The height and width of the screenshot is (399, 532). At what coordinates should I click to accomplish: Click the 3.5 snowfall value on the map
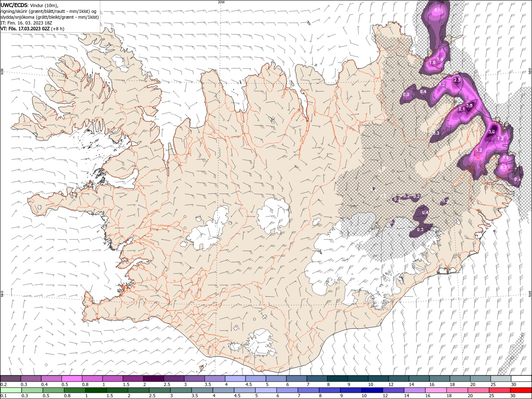click(469, 106)
